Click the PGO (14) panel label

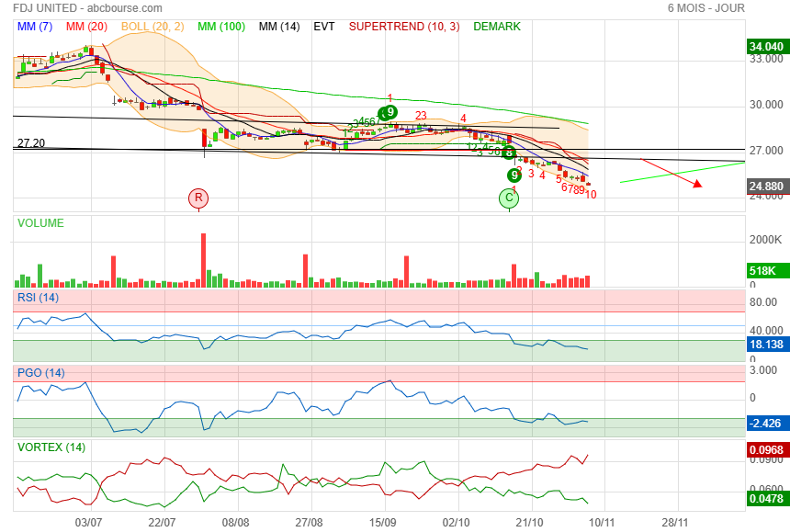coord(40,372)
